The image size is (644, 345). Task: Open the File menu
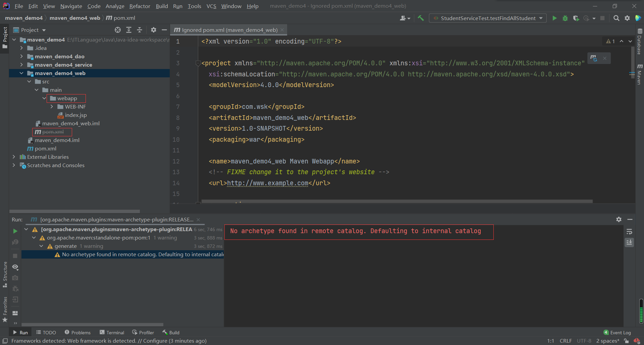click(19, 6)
